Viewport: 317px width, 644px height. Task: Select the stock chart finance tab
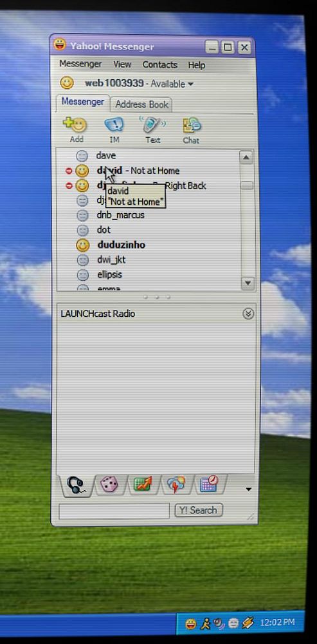pos(143,485)
